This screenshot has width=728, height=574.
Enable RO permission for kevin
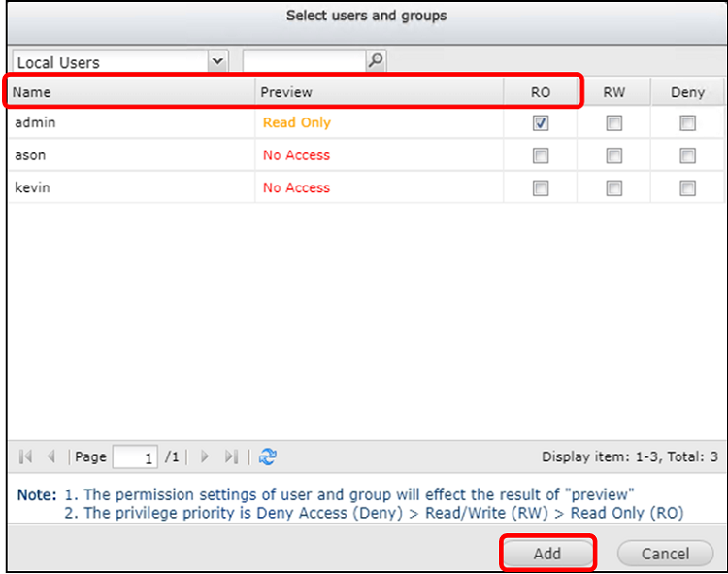[x=541, y=188]
